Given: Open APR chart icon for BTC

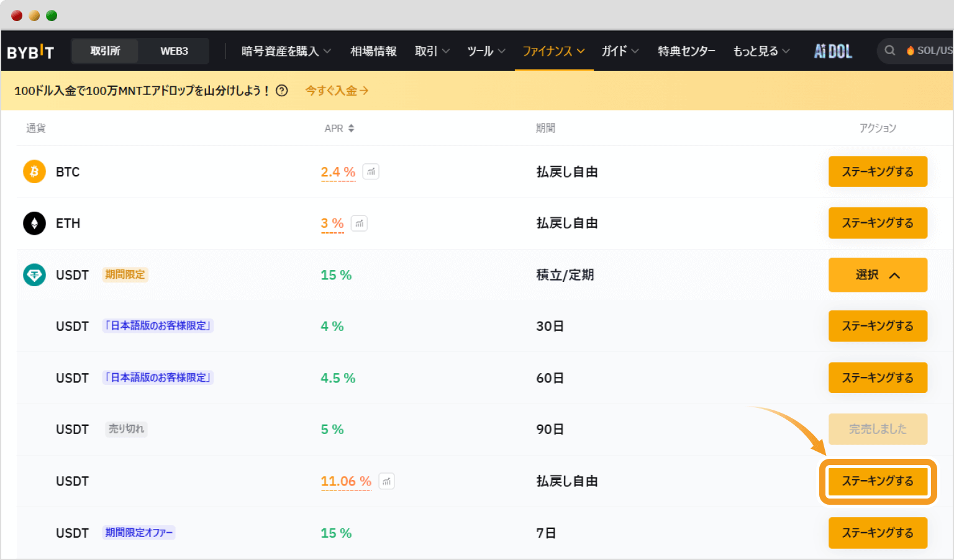Looking at the screenshot, I should coord(371,171).
